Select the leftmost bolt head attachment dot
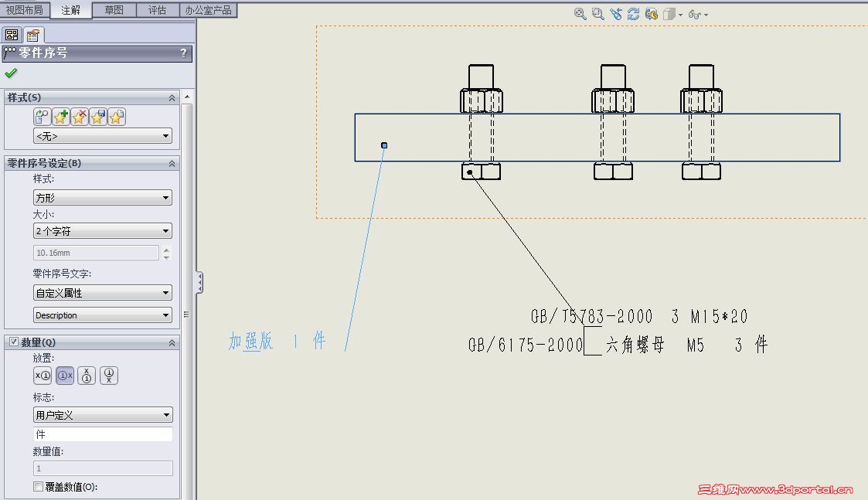The width and height of the screenshot is (868, 500). pos(469,172)
